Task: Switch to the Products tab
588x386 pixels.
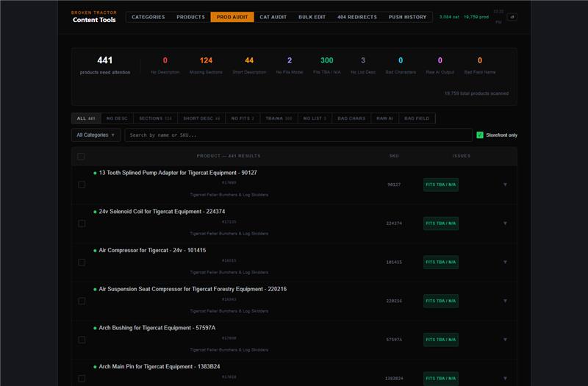Action: (190, 17)
